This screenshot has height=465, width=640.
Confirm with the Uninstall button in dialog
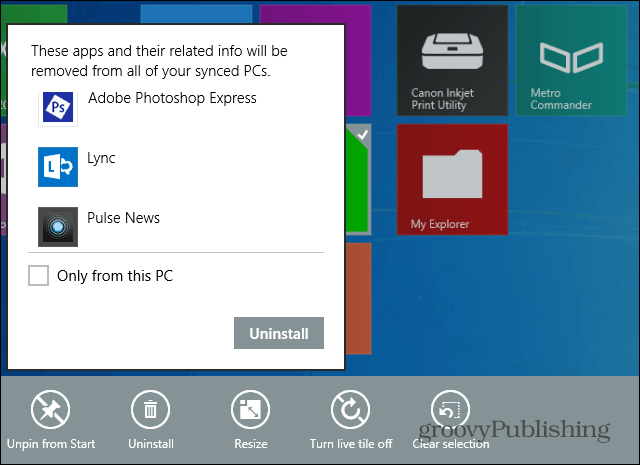pyautogui.click(x=279, y=333)
